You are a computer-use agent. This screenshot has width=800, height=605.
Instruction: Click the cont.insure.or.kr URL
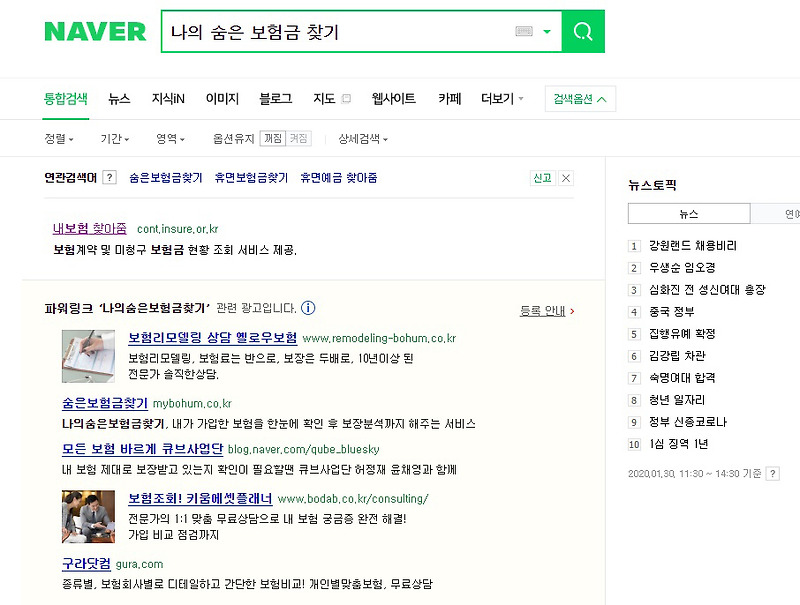178,229
